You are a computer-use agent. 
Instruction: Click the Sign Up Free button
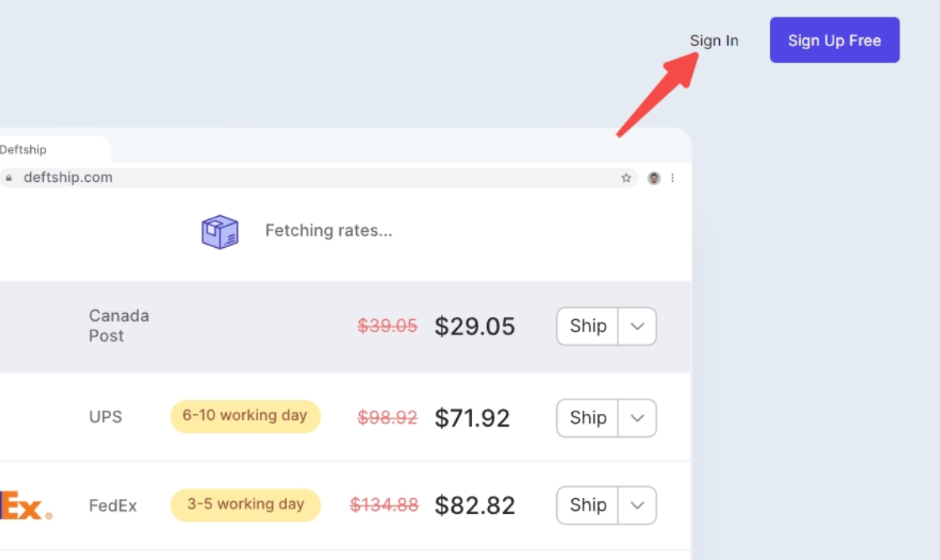click(834, 40)
